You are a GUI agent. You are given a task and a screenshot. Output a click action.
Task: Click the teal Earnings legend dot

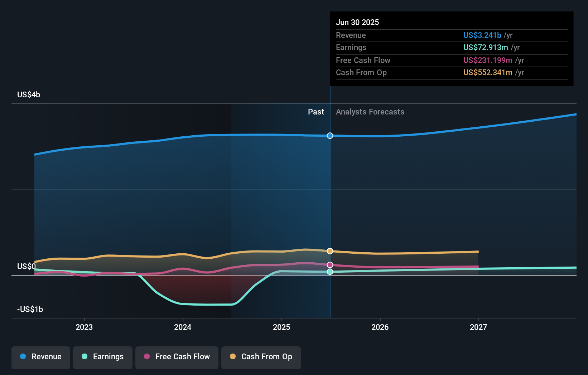[x=85, y=357]
